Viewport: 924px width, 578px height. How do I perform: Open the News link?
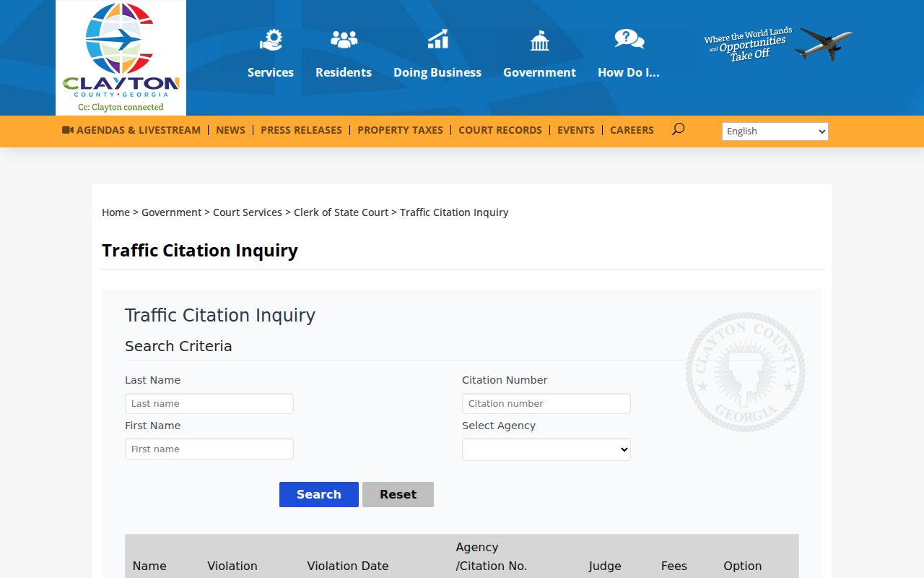click(230, 130)
